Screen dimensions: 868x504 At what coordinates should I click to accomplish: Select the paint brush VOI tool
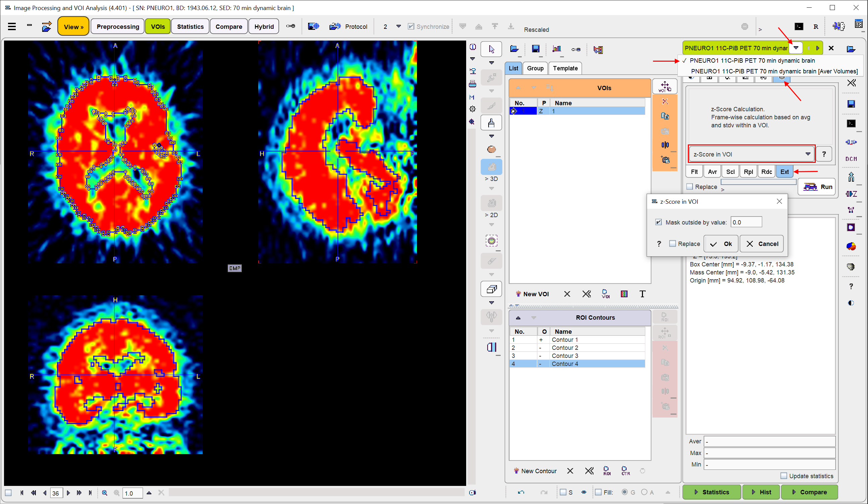(492, 123)
